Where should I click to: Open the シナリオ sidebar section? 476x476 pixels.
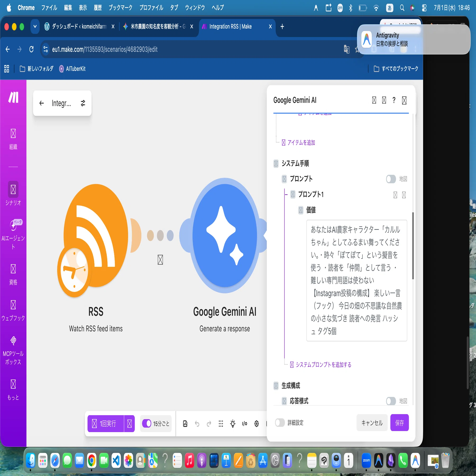click(13, 194)
